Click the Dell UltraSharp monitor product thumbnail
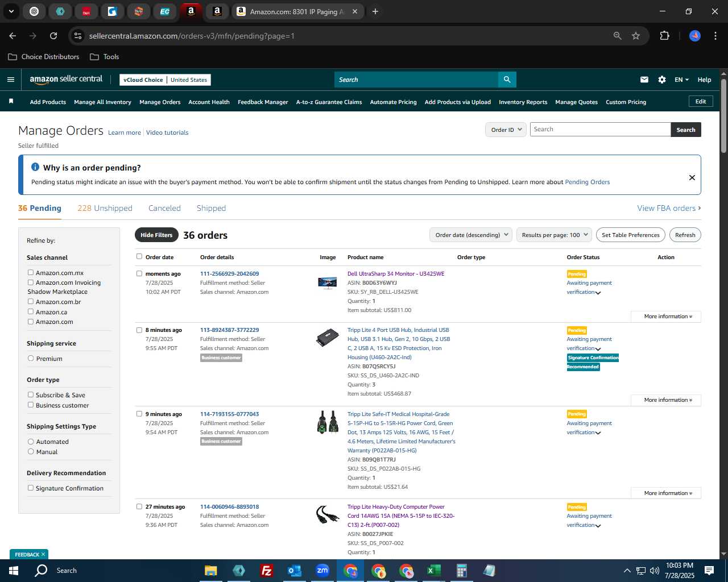728x582 pixels. pyautogui.click(x=328, y=282)
